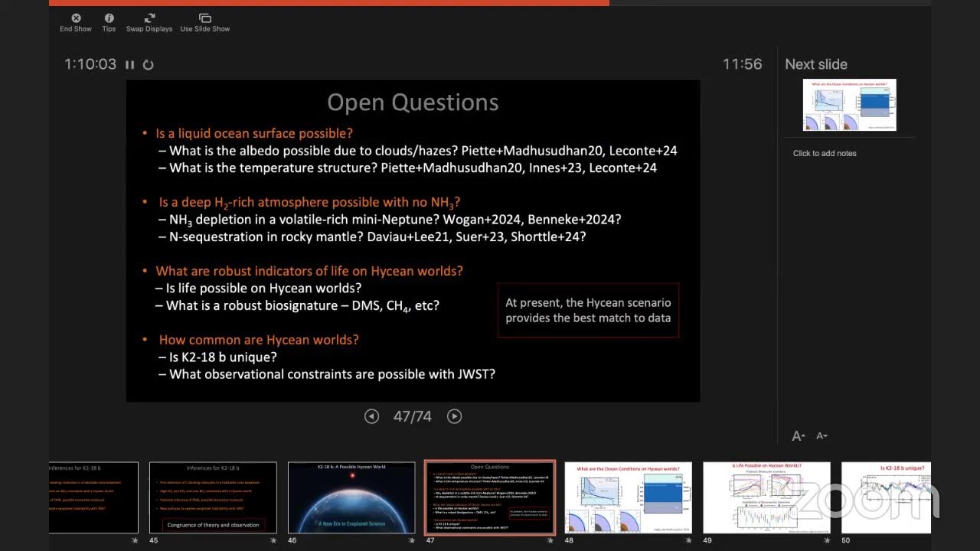The image size is (980, 551).
Task: Click the 'Open Questions' slide title
Action: [413, 103]
